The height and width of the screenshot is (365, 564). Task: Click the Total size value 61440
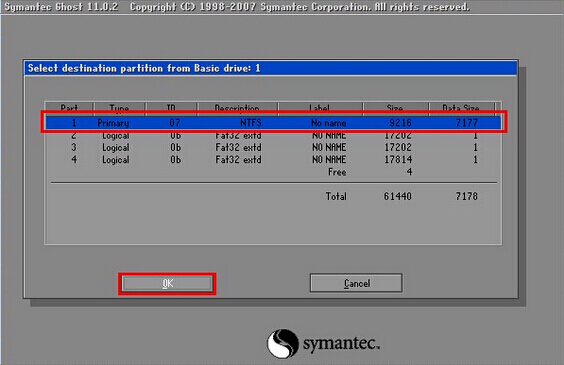tap(397, 196)
